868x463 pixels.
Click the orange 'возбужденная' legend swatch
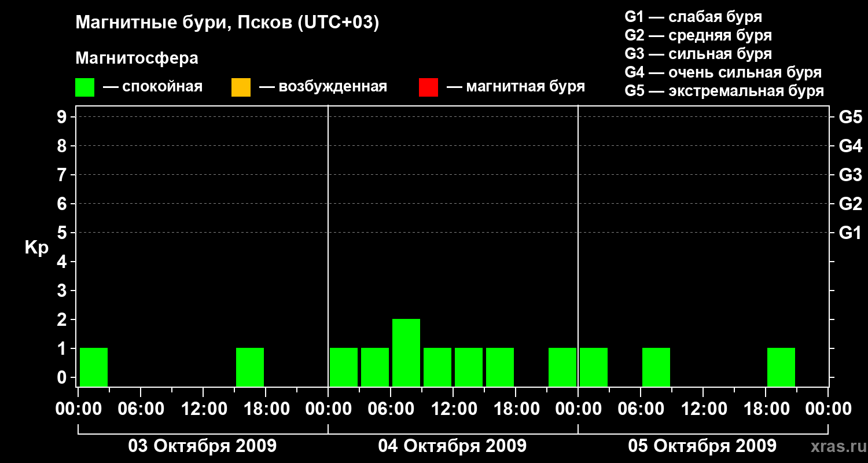click(x=241, y=87)
